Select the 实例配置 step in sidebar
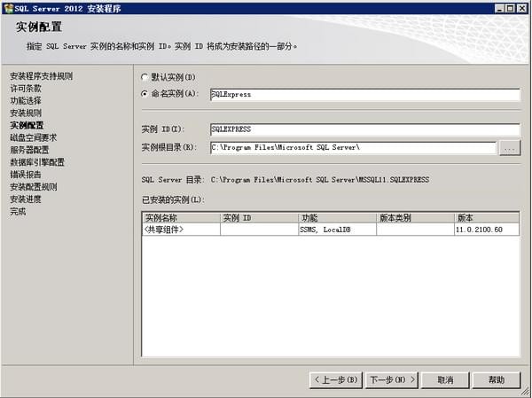Viewport: 532px width, 398px height. [x=27, y=125]
